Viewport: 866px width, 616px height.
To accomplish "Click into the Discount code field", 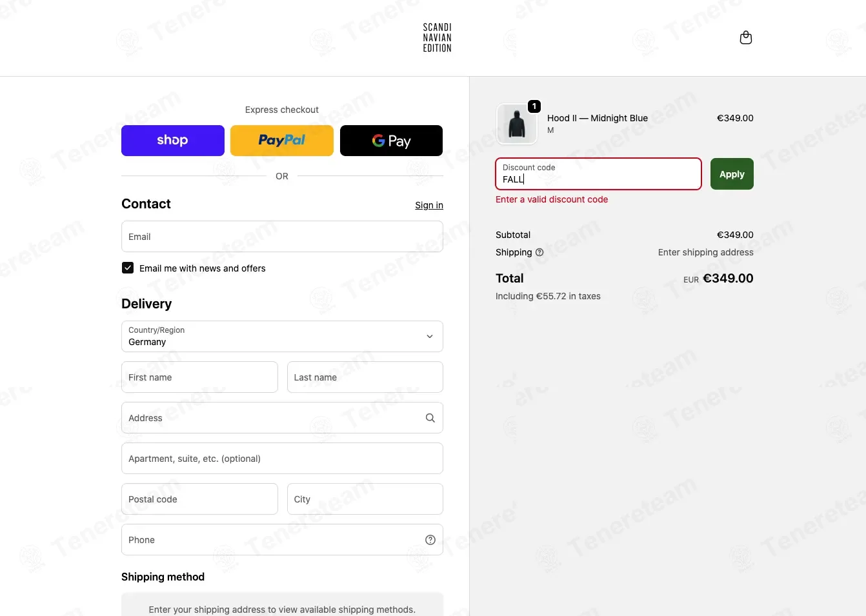I will [598, 174].
